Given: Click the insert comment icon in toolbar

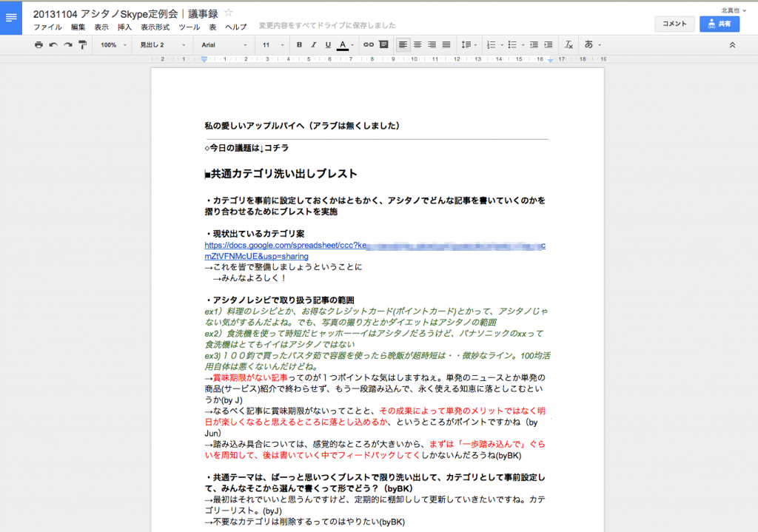Looking at the screenshot, I should point(383,45).
